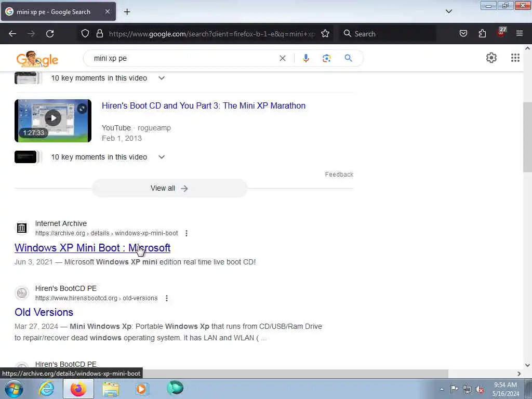Open the list all tabs dropdown

coord(448,11)
